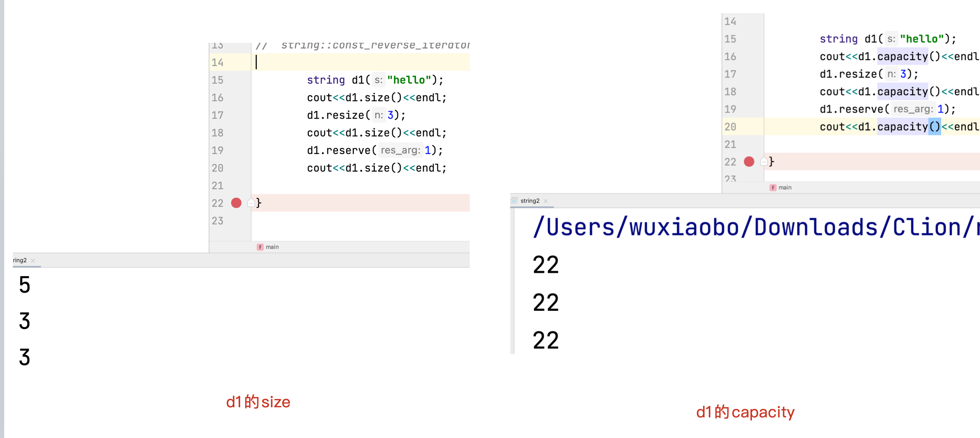Click first 22 in right console output
This screenshot has height=438, width=980.
coord(546,265)
